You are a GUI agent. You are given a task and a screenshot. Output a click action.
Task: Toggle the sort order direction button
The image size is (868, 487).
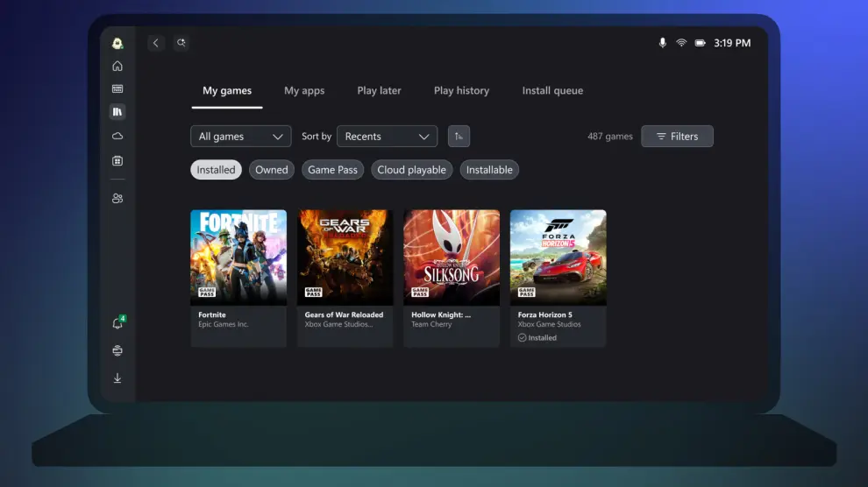(x=459, y=137)
